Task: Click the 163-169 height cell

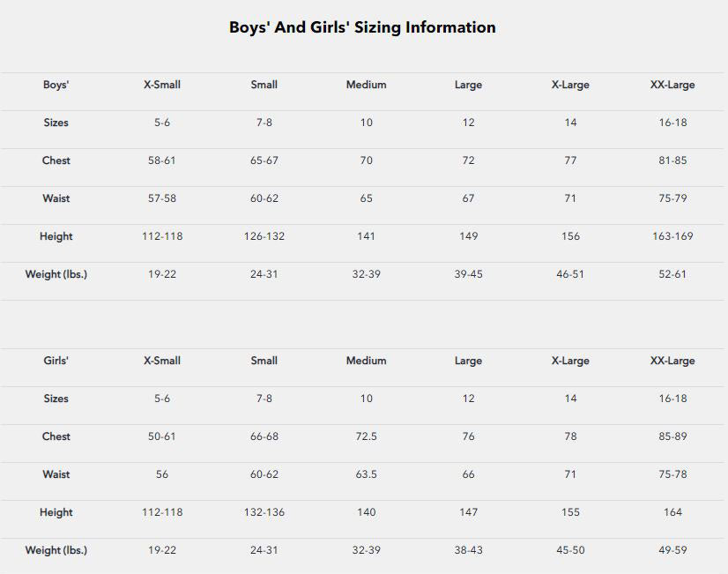Action: click(x=672, y=237)
